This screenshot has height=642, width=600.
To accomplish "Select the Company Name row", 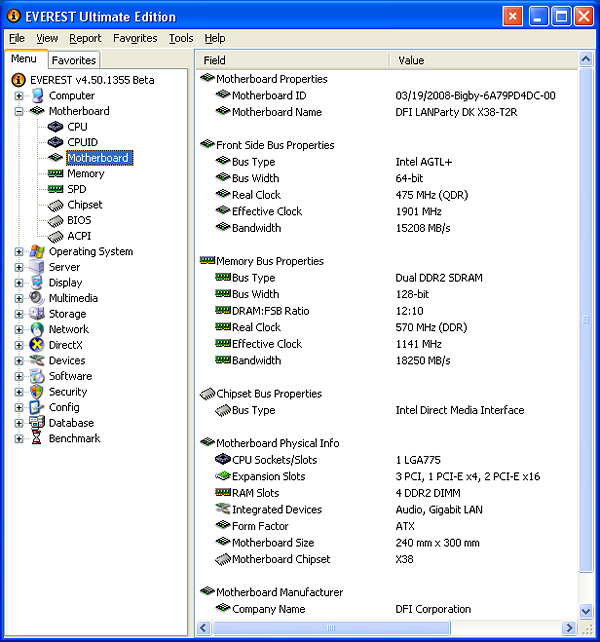I will coord(387,609).
